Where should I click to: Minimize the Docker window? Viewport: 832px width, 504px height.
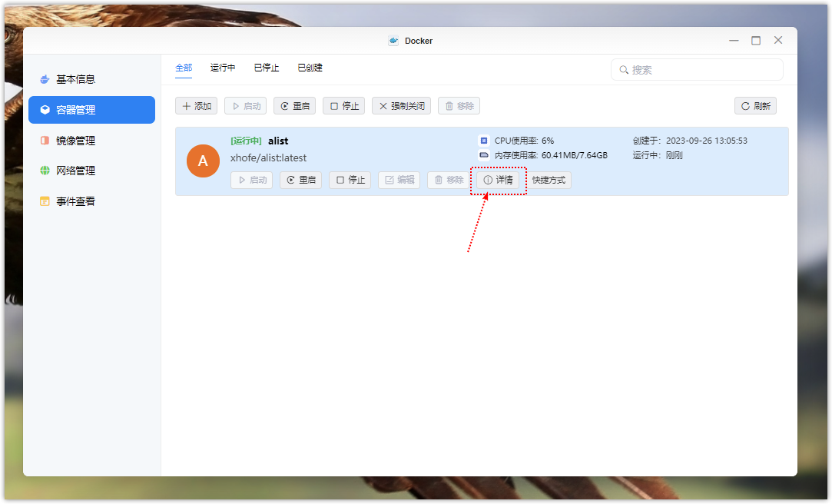pyautogui.click(x=734, y=40)
